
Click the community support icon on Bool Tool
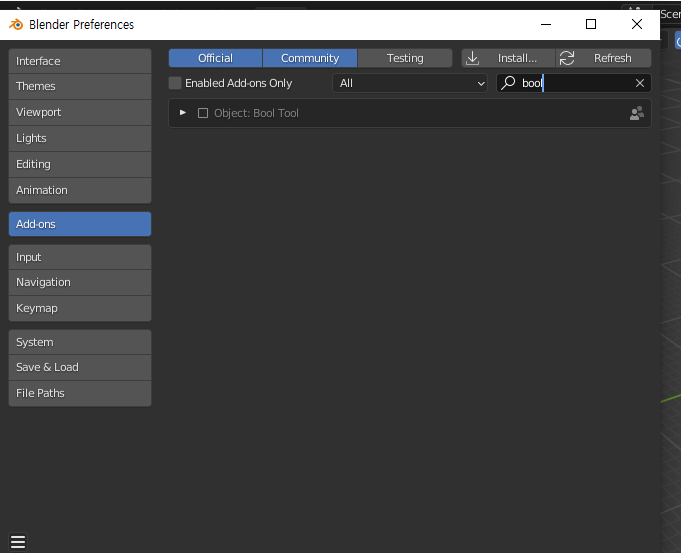(x=637, y=113)
